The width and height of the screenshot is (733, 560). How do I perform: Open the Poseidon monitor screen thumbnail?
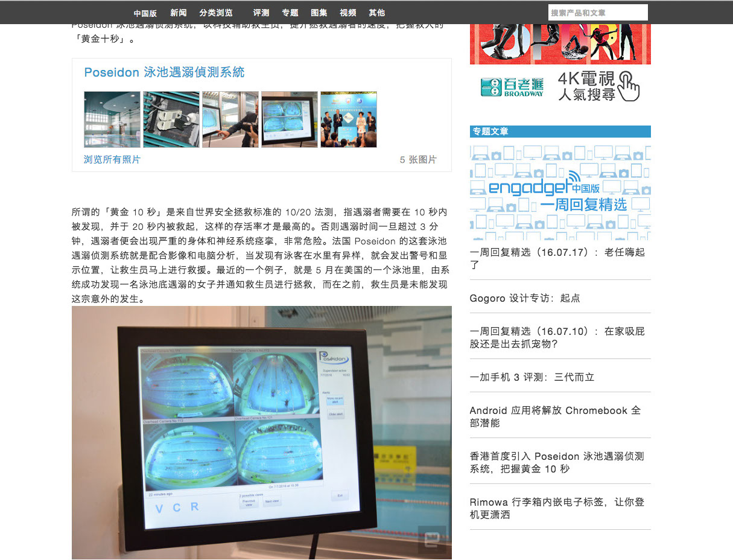pyautogui.click(x=290, y=119)
